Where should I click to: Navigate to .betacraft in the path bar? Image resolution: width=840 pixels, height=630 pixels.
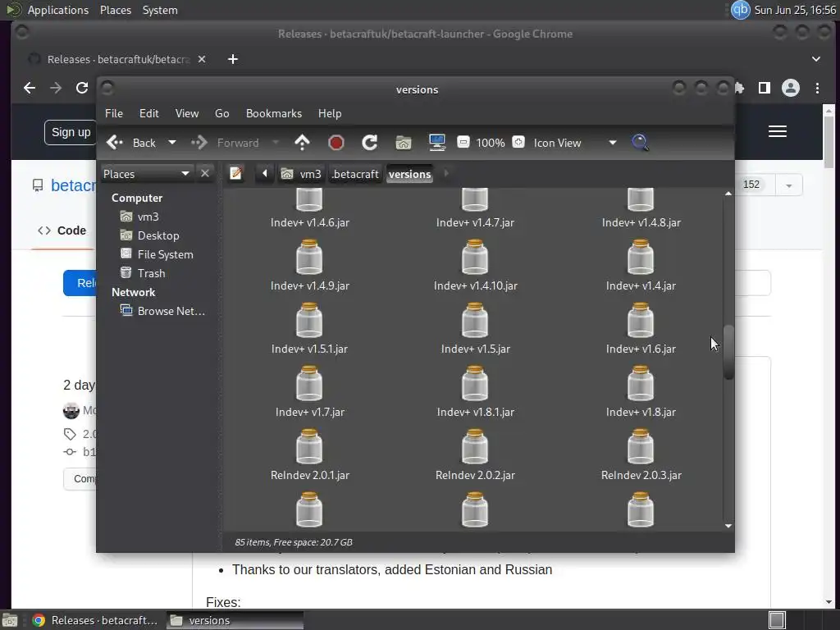[x=355, y=174]
